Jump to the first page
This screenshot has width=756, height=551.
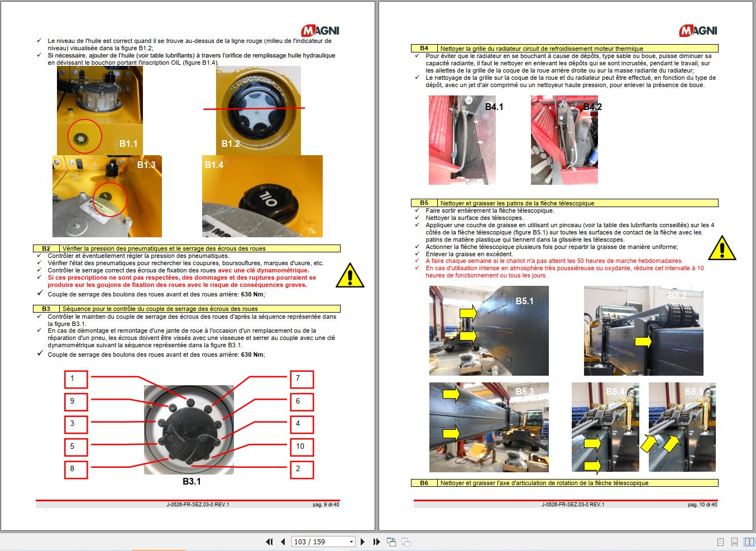[x=270, y=542]
